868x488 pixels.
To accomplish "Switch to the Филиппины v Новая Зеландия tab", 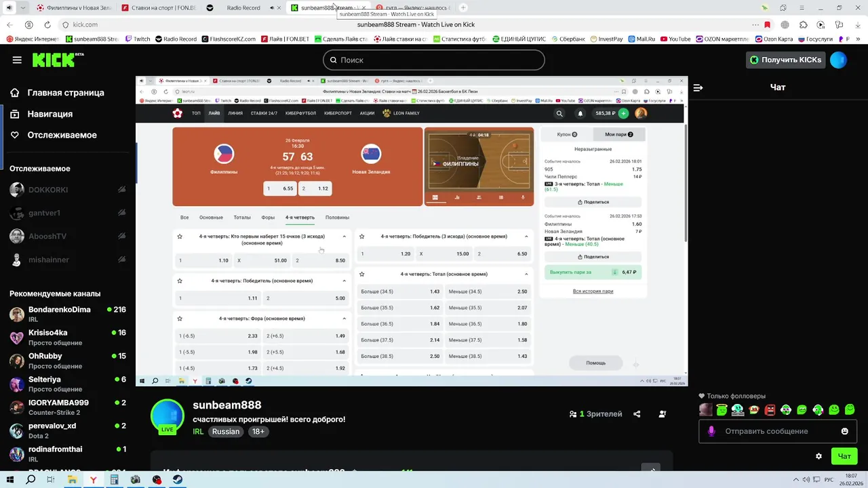I will 73,7.
